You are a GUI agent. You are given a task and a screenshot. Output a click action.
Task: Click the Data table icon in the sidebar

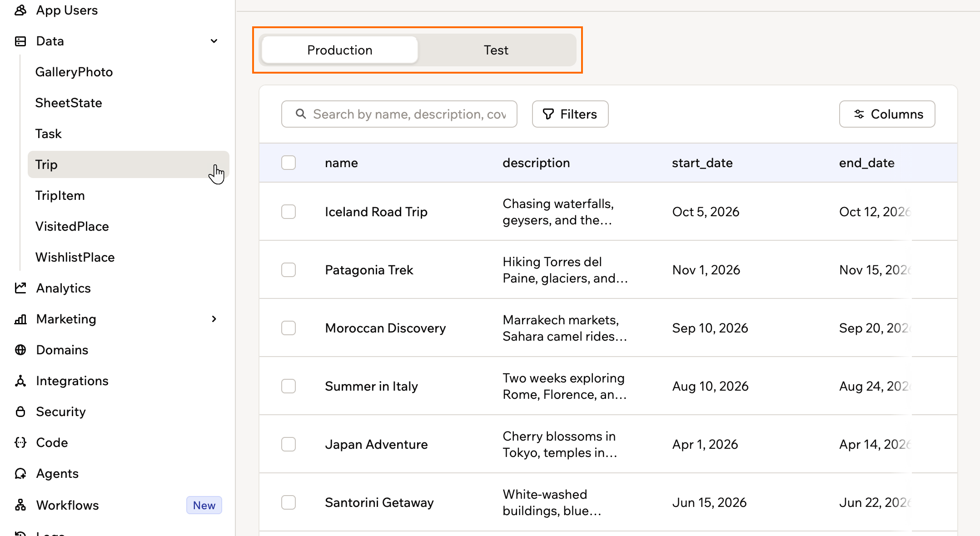tap(20, 41)
